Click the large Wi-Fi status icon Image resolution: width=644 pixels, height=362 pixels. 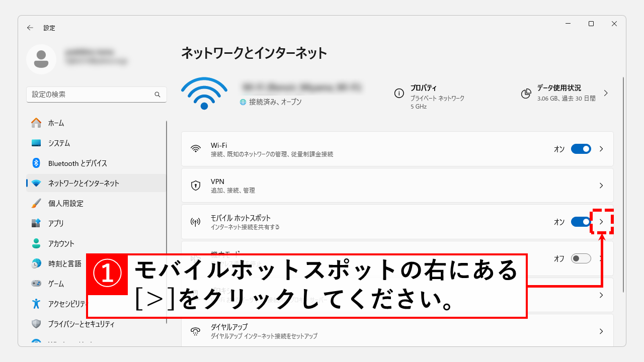click(x=204, y=94)
